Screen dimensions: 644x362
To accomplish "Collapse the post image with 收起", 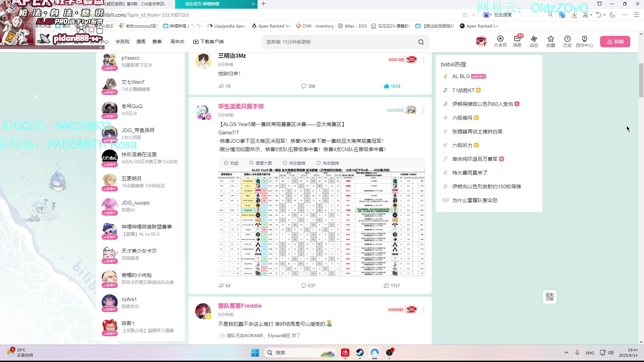I will [231, 163].
